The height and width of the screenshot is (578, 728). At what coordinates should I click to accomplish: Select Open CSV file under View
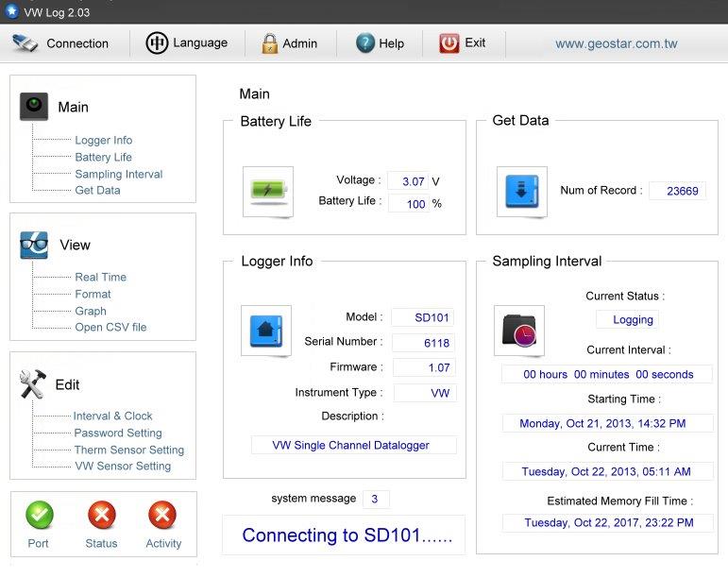click(x=110, y=327)
